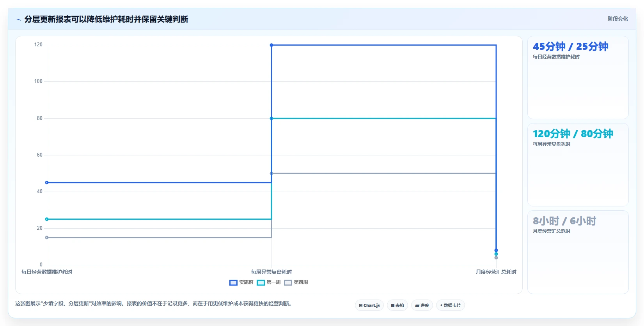Screen dimensions: 644x326
Task: Open the Chart.js chip
Action: coord(369,305)
